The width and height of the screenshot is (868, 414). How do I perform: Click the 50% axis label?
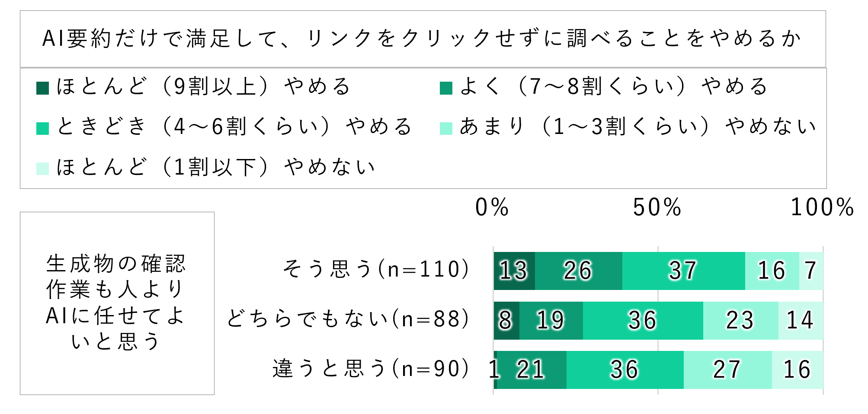click(657, 207)
